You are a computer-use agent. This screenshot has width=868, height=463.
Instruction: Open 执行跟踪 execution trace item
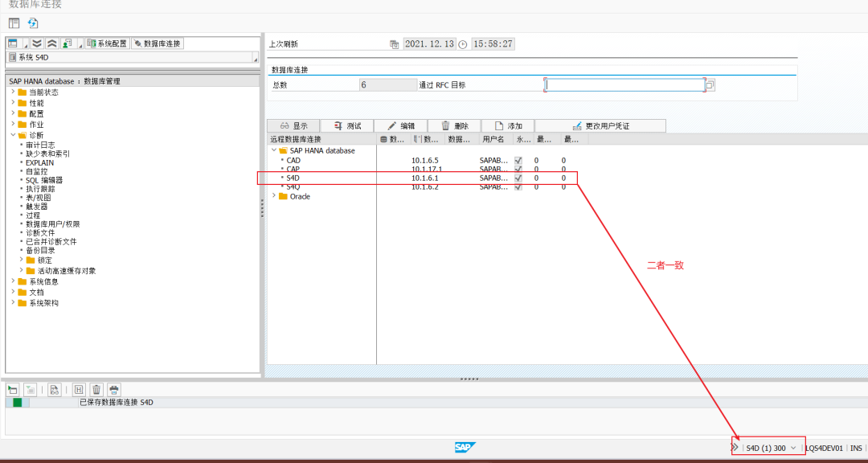coord(40,189)
